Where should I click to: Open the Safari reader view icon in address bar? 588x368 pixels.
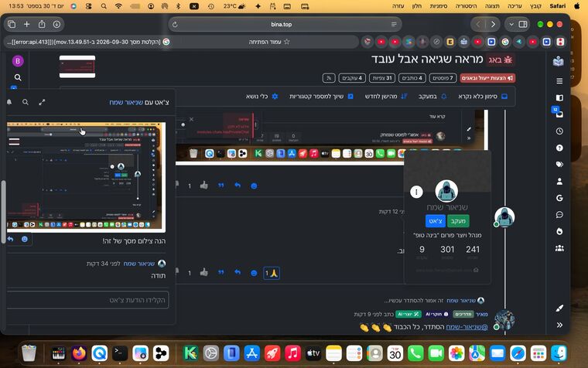click(394, 25)
